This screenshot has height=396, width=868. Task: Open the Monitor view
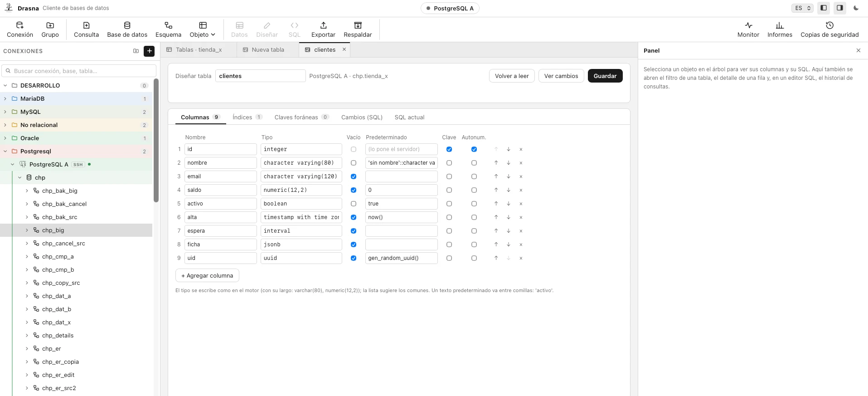tap(748, 29)
